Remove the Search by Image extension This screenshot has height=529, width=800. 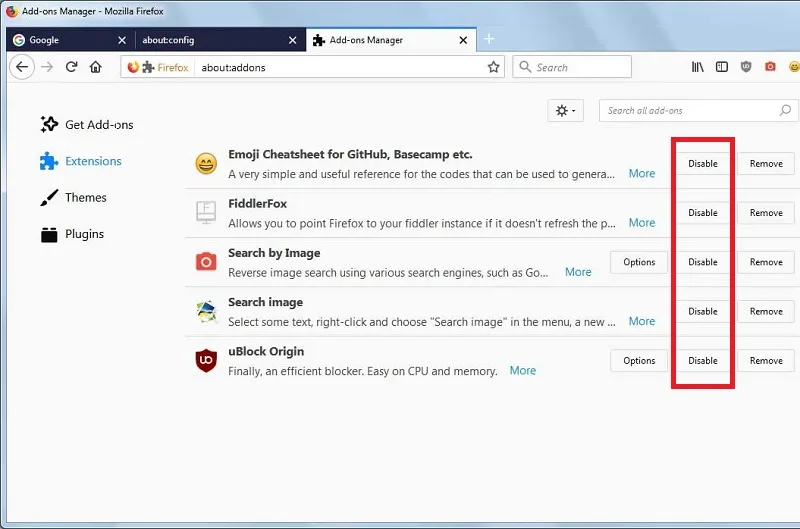(x=766, y=262)
